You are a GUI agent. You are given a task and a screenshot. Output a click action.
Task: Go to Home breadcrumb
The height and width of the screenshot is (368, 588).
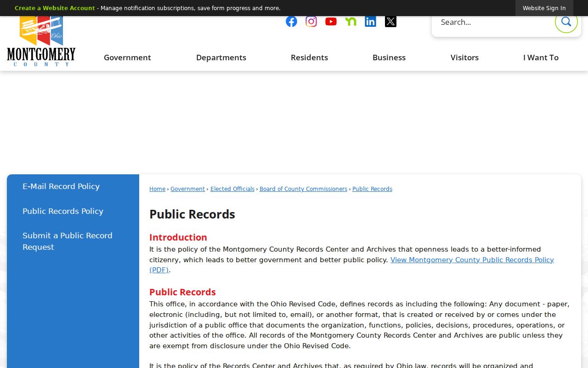157,189
